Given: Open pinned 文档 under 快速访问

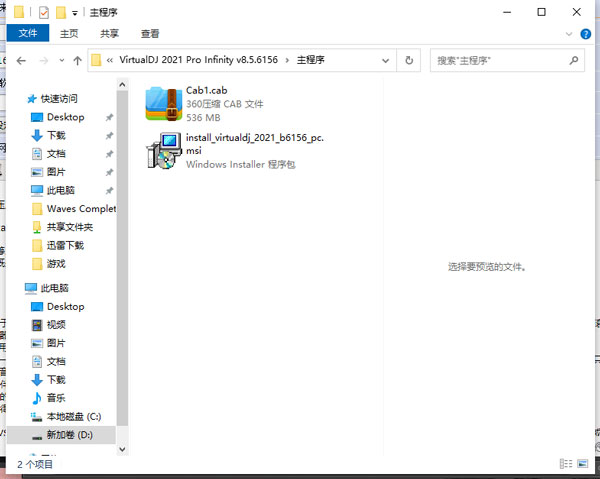Looking at the screenshot, I should 56,154.
